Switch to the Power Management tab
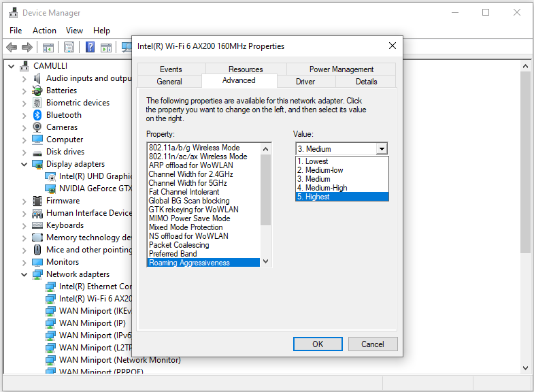Image resolution: width=534 pixels, height=392 pixels. 341,69
